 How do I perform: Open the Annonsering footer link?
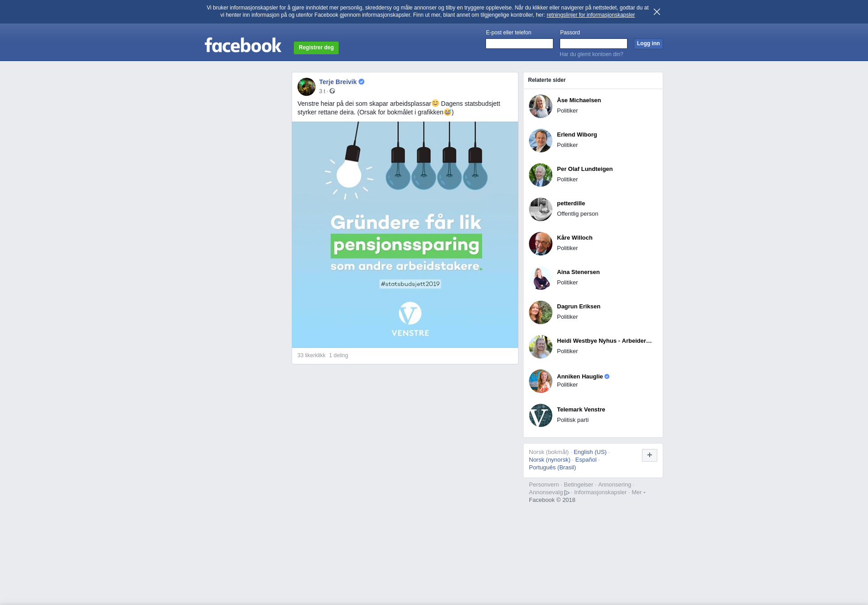(x=614, y=485)
